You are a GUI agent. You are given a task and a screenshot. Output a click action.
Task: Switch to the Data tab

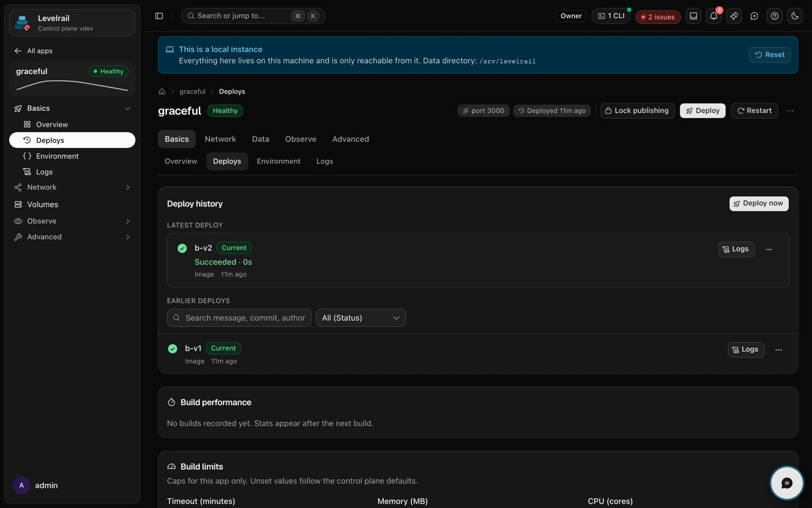click(261, 139)
